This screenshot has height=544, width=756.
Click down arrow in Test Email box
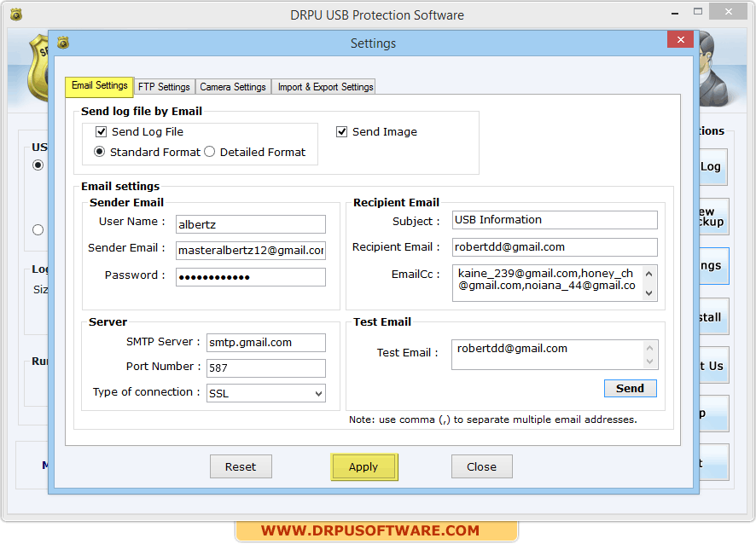click(x=649, y=362)
